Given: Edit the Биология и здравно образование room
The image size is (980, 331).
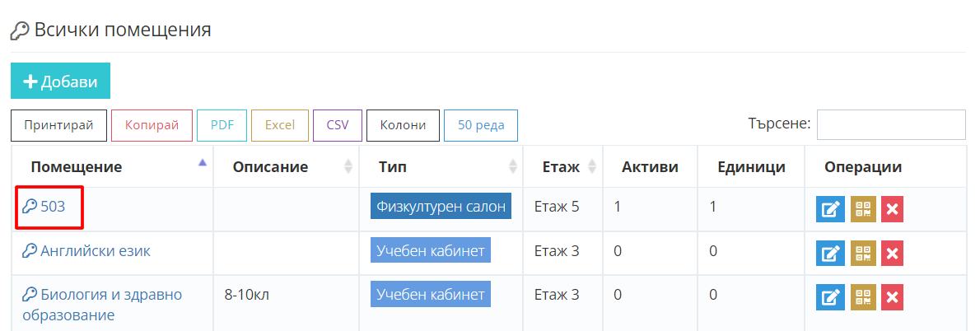Looking at the screenshot, I should [830, 297].
